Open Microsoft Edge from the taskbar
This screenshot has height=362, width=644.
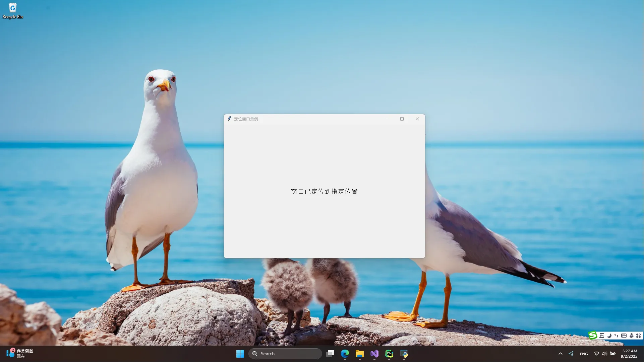[345, 354]
